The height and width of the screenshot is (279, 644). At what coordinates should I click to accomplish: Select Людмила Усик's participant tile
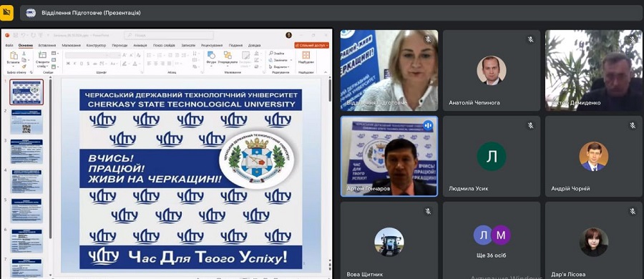(x=491, y=156)
